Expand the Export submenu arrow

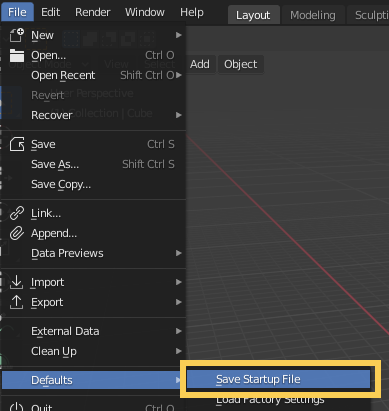coord(179,302)
